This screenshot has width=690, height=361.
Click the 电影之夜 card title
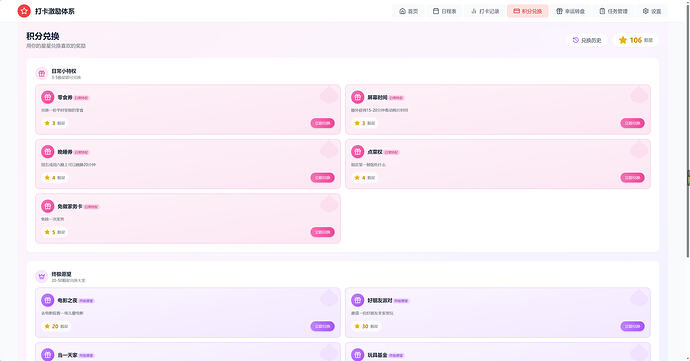pyautogui.click(x=67, y=301)
